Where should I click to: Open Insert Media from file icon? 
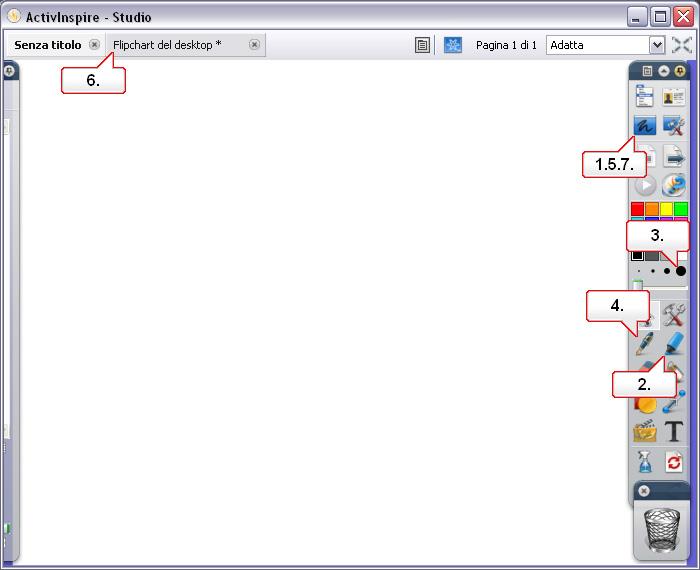pyautogui.click(x=645, y=431)
